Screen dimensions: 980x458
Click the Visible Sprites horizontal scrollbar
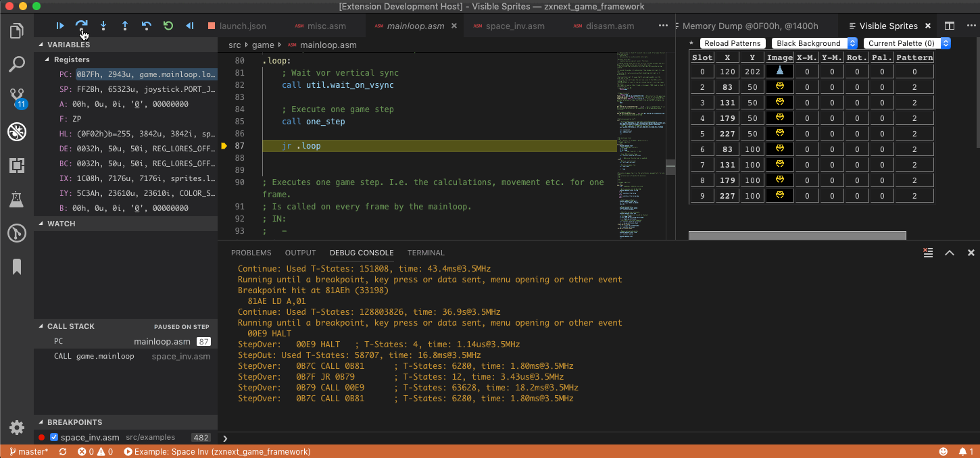click(x=797, y=235)
